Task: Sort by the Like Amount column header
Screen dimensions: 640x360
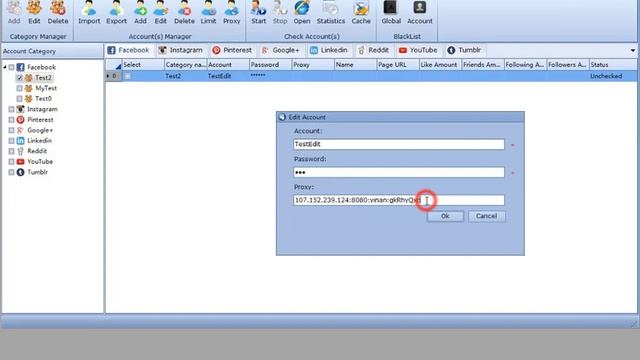Action: pyautogui.click(x=440, y=64)
